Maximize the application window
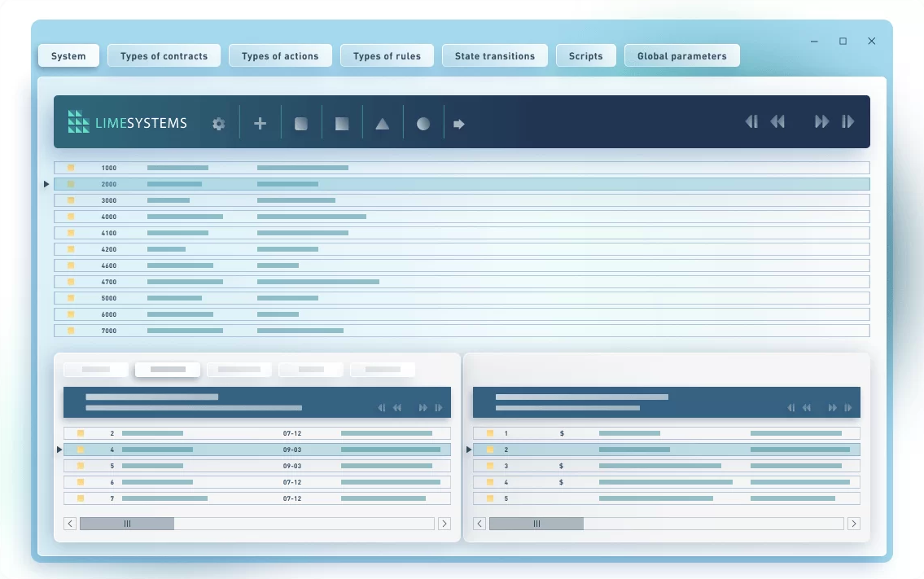Image resolution: width=924 pixels, height=579 pixels. (843, 42)
